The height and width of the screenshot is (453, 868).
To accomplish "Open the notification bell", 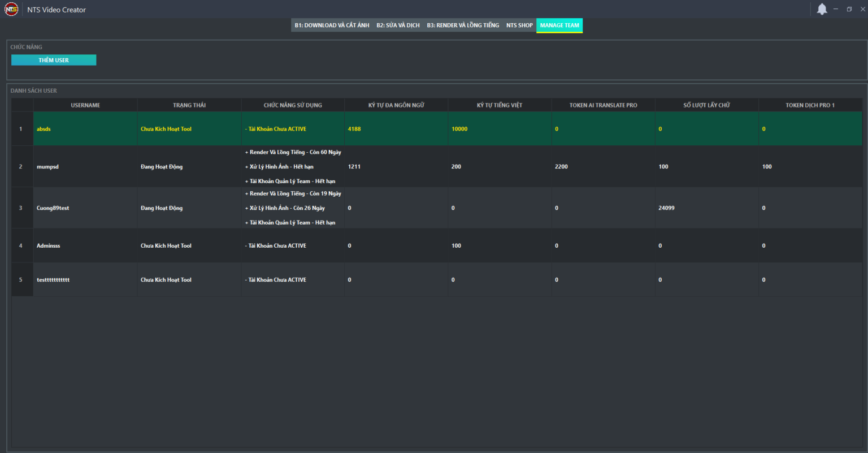I will (822, 9).
